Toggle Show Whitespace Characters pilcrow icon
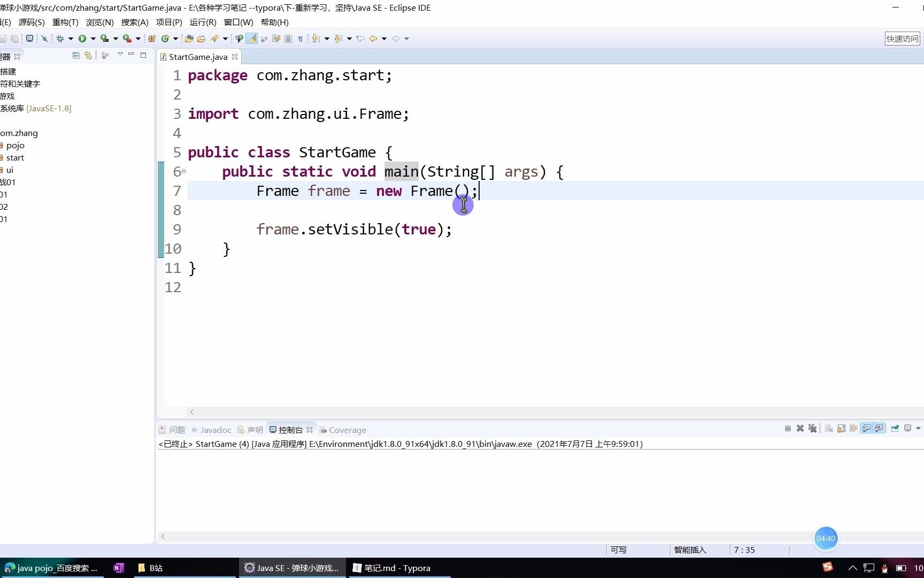 301,39
